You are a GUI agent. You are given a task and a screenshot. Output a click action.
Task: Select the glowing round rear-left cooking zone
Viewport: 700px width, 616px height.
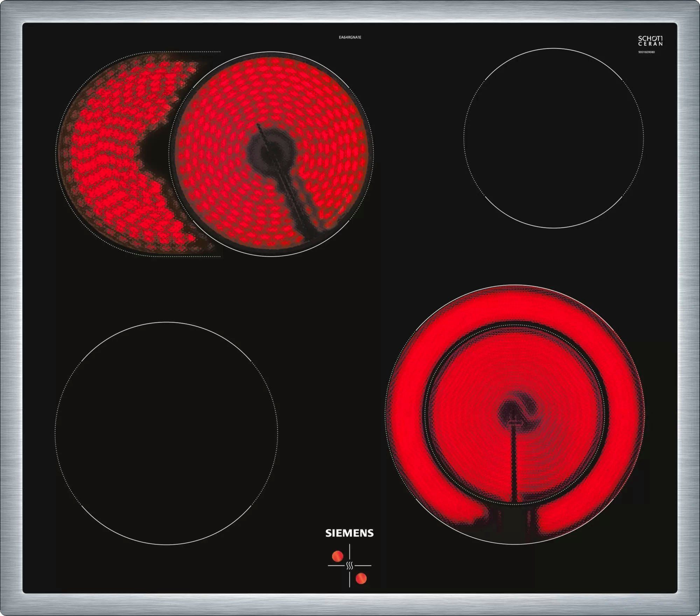click(271, 154)
